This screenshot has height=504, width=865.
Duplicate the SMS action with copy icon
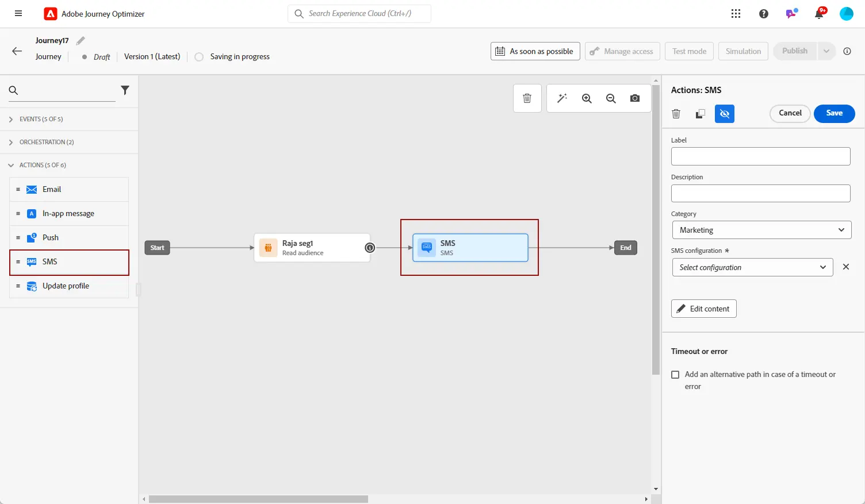pyautogui.click(x=700, y=114)
